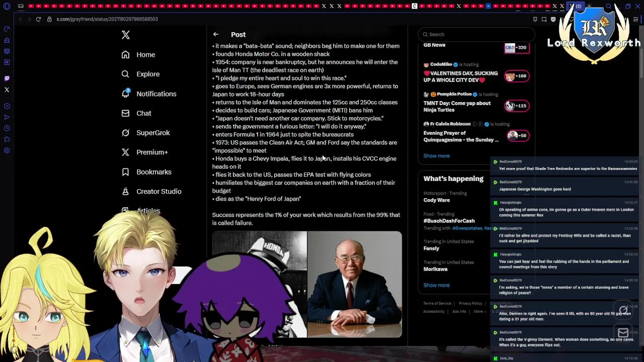Open Twitch in the Opera sidebar

[7, 78]
